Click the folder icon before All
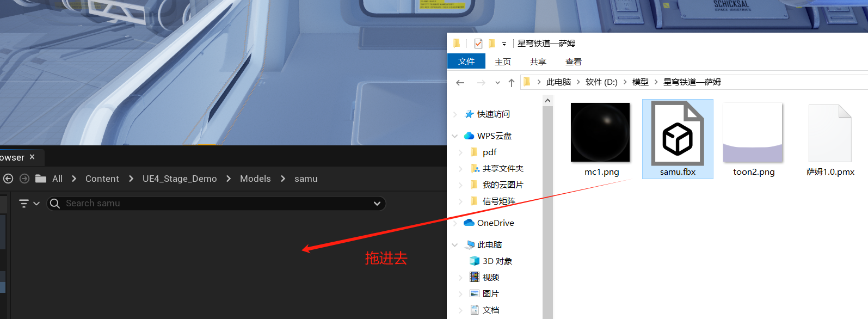The width and height of the screenshot is (868, 319). coord(41,179)
